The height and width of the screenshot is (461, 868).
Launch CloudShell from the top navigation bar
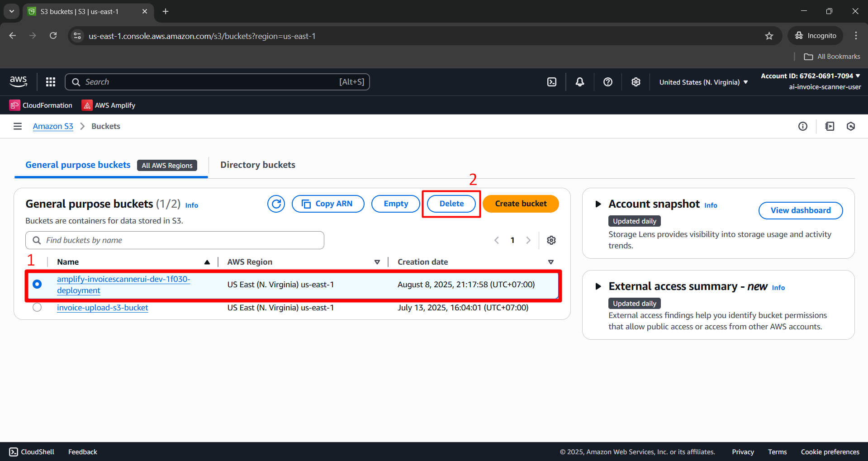coord(552,82)
